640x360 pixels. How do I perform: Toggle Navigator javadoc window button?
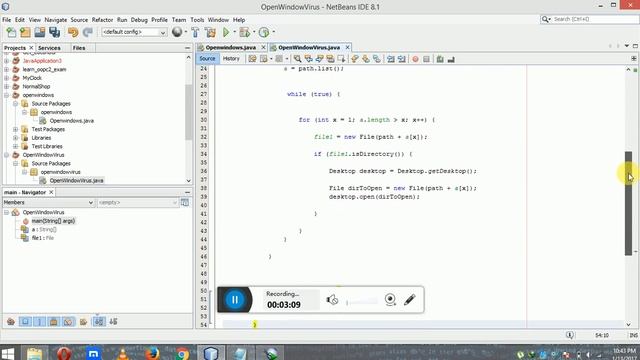(x=185, y=202)
